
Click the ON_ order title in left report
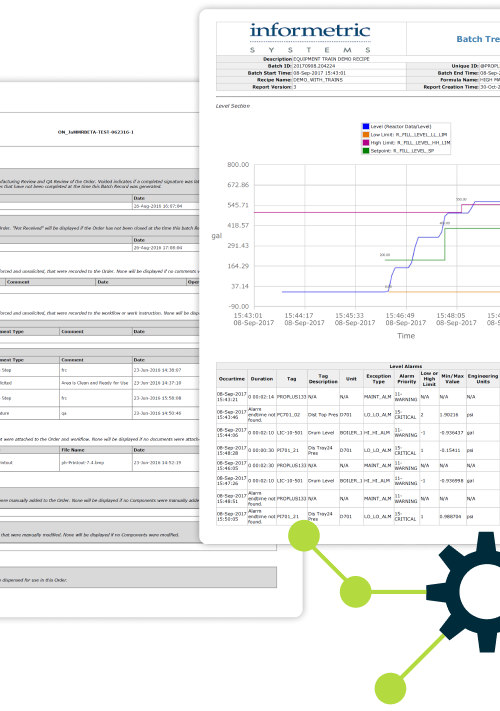(x=96, y=132)
